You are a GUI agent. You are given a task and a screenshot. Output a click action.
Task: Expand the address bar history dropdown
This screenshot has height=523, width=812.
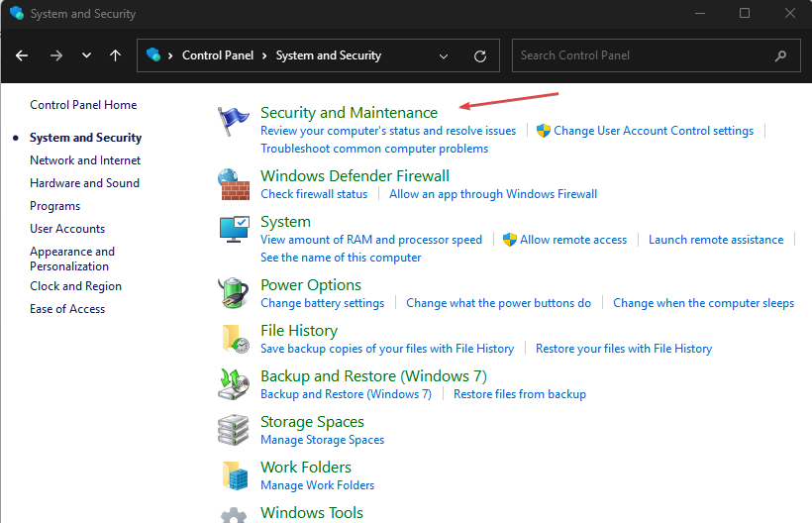(444, 55)
